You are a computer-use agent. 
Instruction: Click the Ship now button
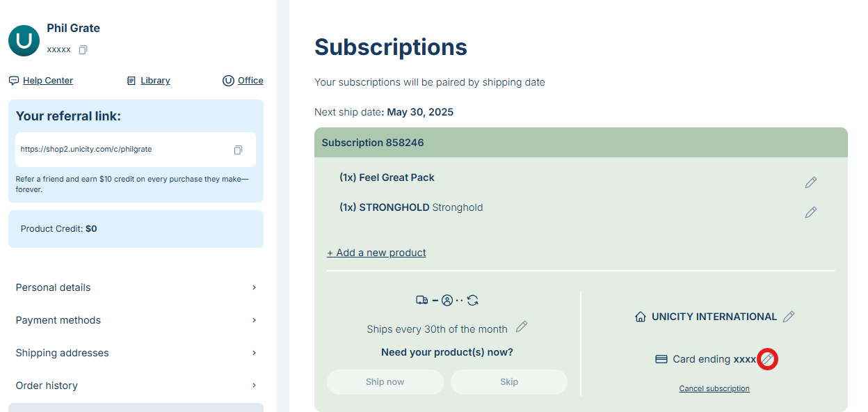(x=385, y=382)
